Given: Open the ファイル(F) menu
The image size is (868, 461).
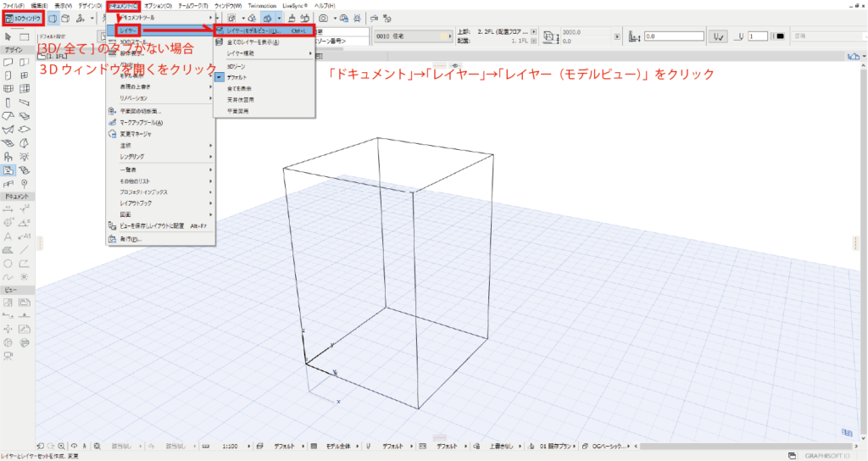Looking at the screenshot, I should (x=14, y=6).
